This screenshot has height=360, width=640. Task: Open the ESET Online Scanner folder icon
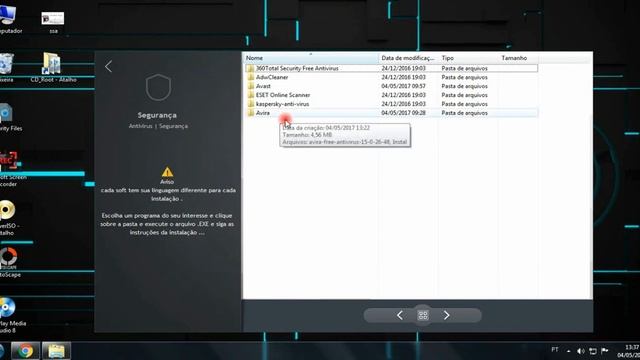tap(251, 95)
